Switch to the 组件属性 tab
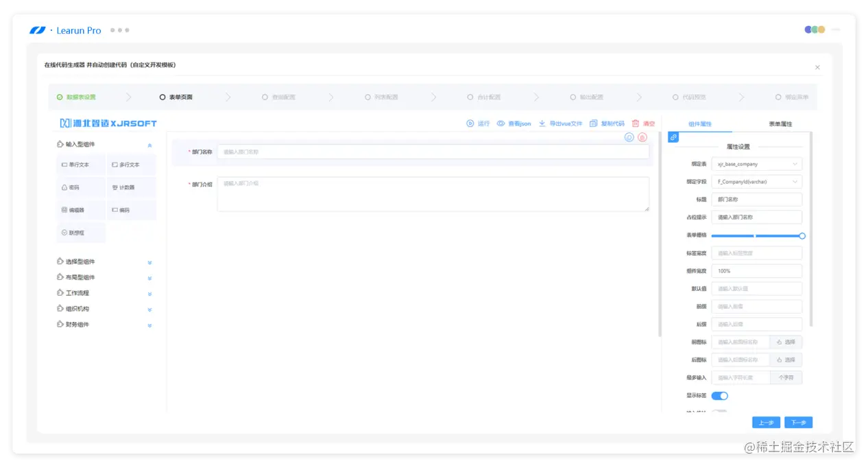This screenshot has width=868, height=468. (700, 124)
